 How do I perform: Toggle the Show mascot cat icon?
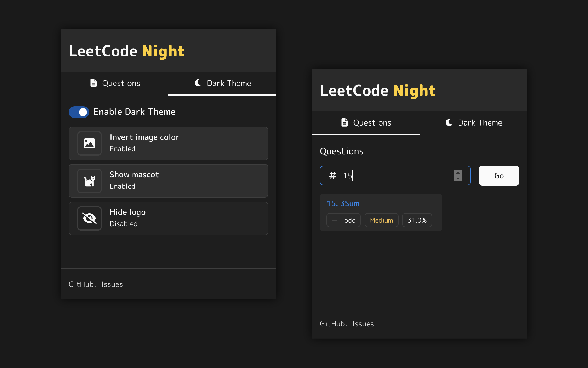(x=89, y=181)
